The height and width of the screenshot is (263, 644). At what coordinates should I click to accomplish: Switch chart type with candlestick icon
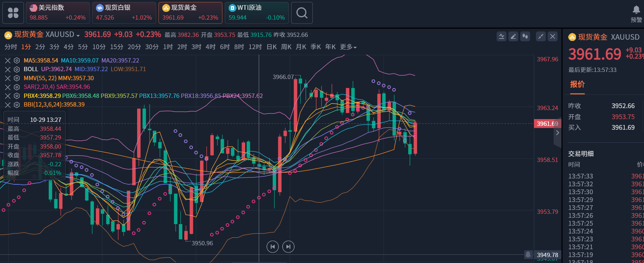(525, 37)
